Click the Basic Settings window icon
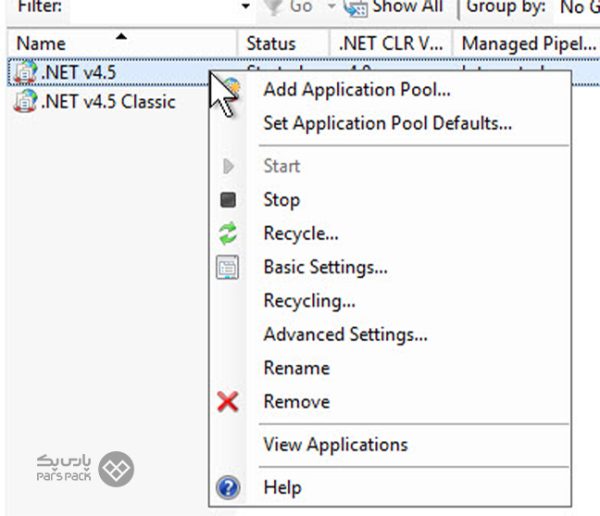 click(x=228, y=268)
